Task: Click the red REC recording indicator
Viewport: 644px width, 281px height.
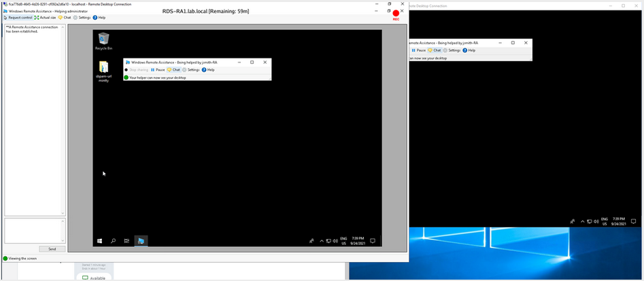Action: click(x=396, y=14)
